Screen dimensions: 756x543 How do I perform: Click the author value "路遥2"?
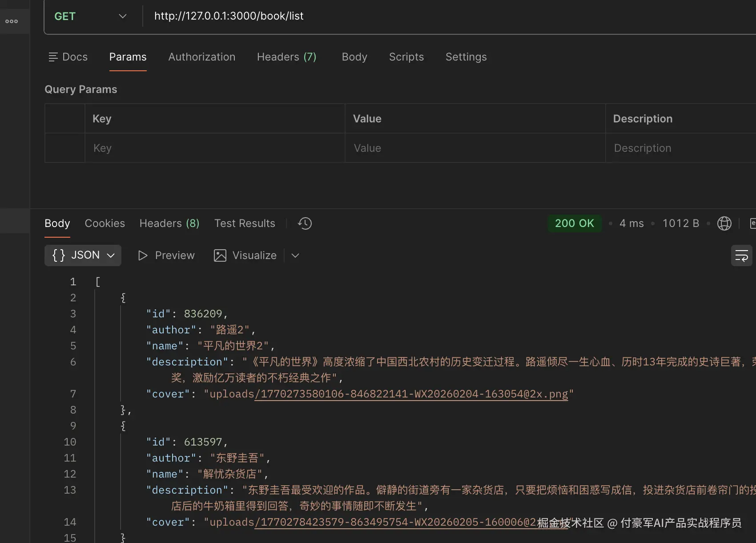coord(230,330)
